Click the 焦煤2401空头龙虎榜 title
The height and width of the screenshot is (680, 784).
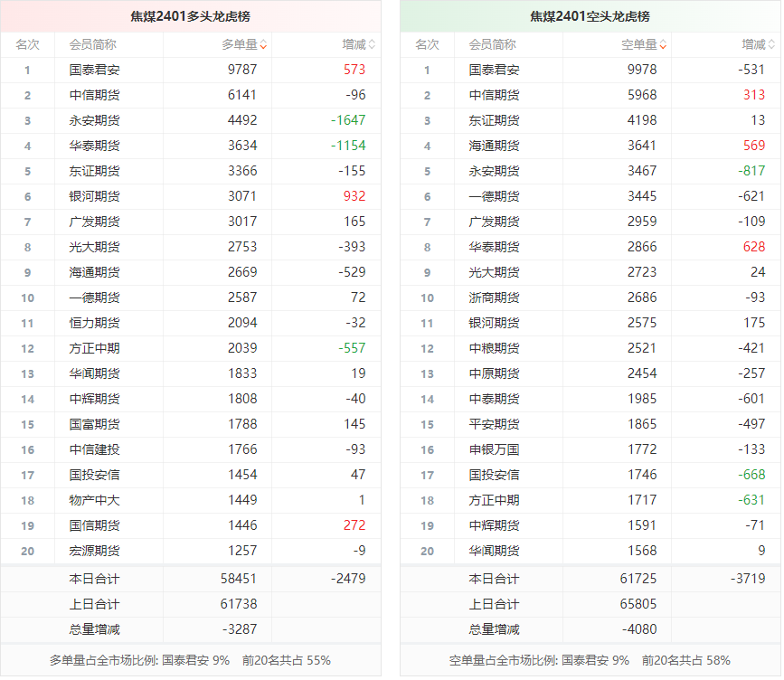(x=590, y=16)
